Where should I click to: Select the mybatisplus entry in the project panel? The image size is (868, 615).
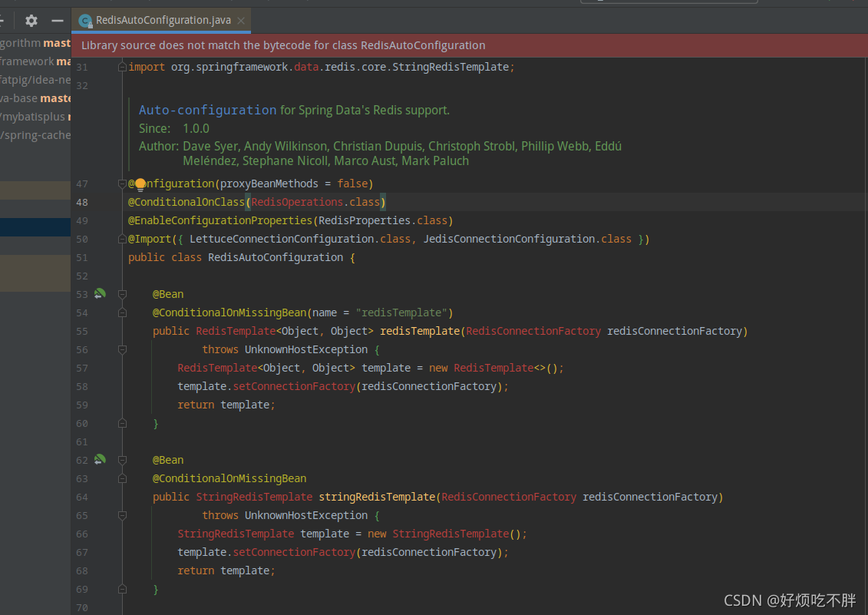35,117
